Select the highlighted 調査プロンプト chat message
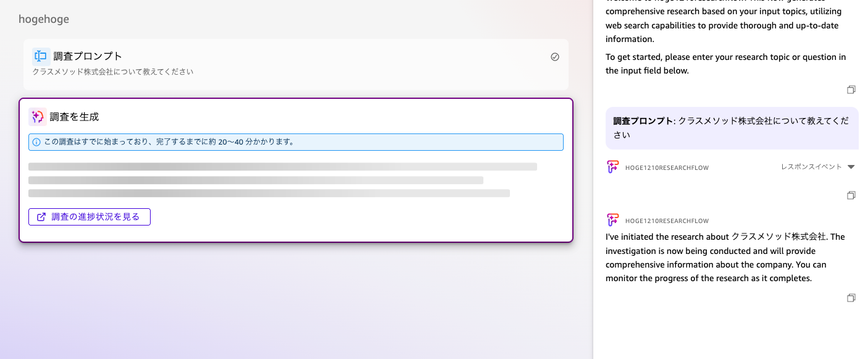The height and width of the screenshot is (359, 868). click(732, 127)
